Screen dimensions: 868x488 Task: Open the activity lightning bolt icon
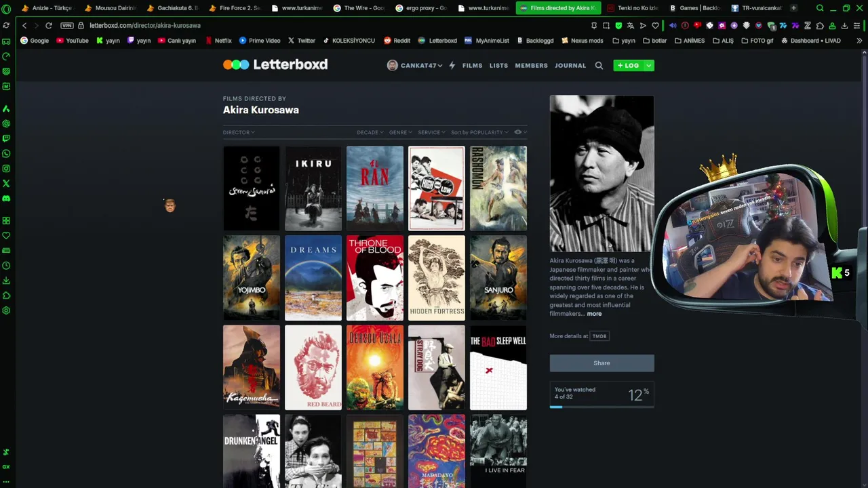click(452, 66)
